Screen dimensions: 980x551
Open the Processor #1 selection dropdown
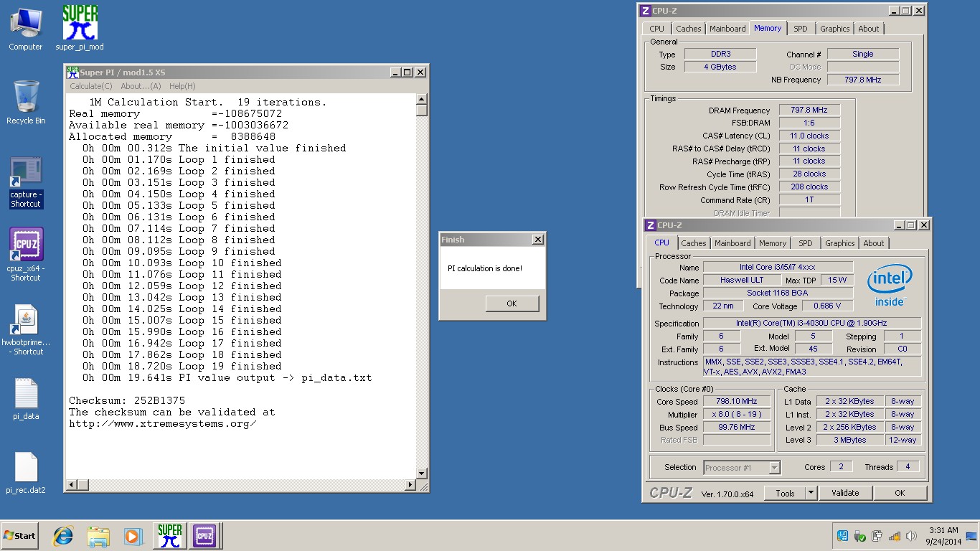tap(742, 468)
